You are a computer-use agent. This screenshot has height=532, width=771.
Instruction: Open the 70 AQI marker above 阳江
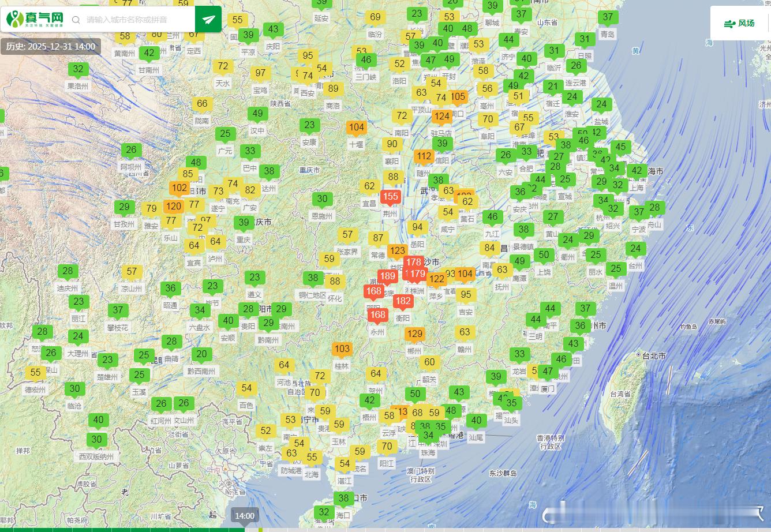(x=387, y=446)
